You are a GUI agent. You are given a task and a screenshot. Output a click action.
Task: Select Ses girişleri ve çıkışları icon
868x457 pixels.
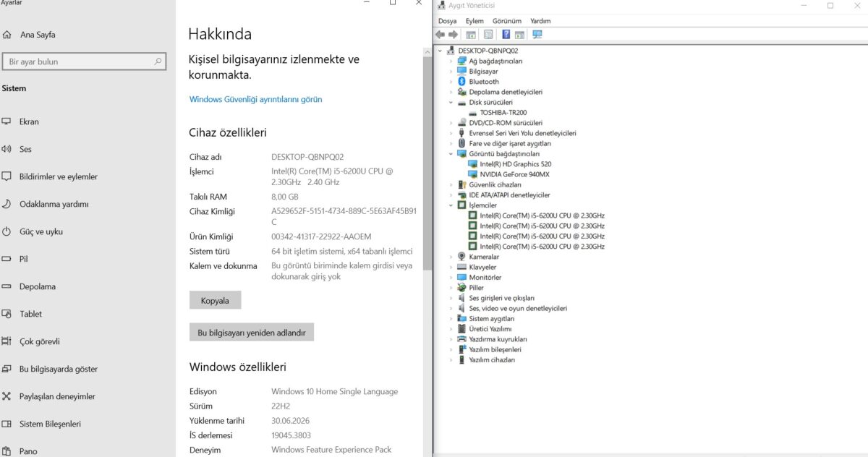pos(461,298)
